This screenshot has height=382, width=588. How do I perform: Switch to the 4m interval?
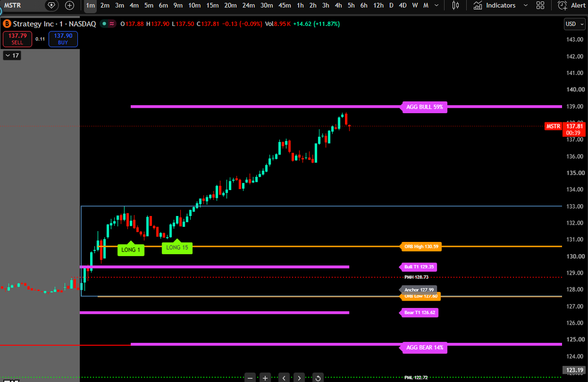point(134,5)
